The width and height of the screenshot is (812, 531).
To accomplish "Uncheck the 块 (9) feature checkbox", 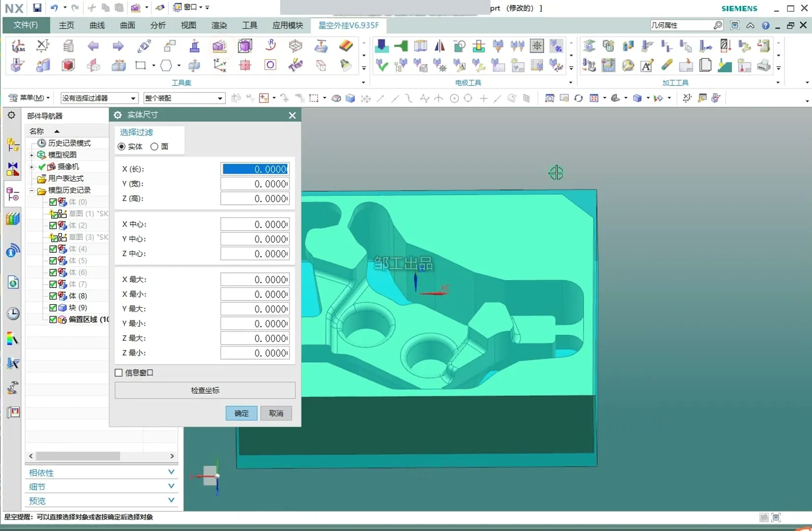I will [53, 308].
